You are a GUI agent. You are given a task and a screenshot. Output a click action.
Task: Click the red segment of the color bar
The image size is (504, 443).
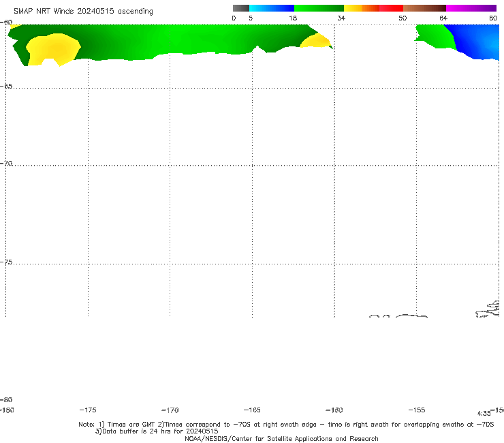click(391, 8)
